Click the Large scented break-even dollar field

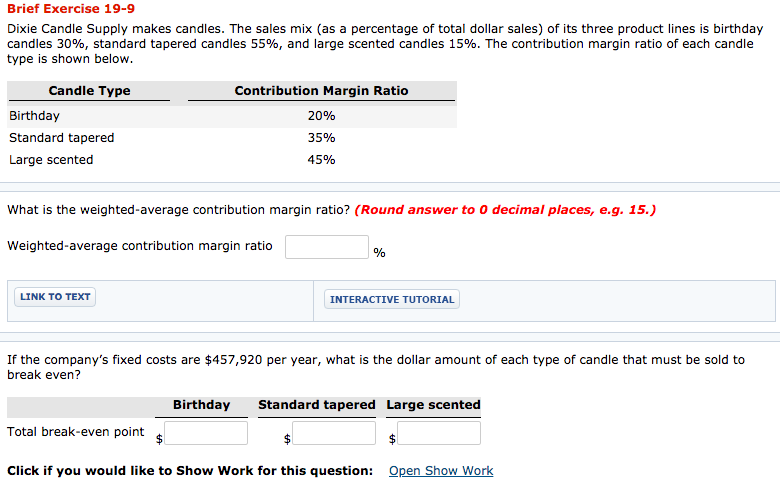(x=439, y=433)
